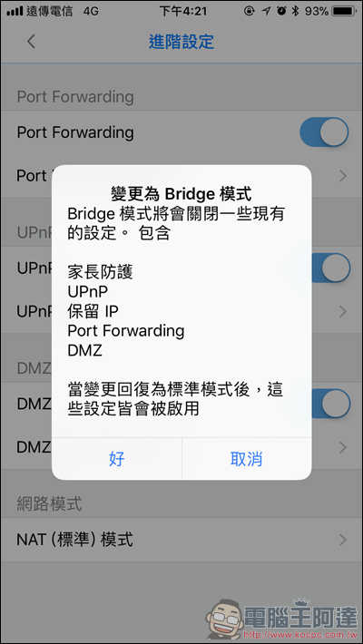Open UPnP details chevron
The image size is (363, 644).
pyautogui.click(x=343, y=312)
